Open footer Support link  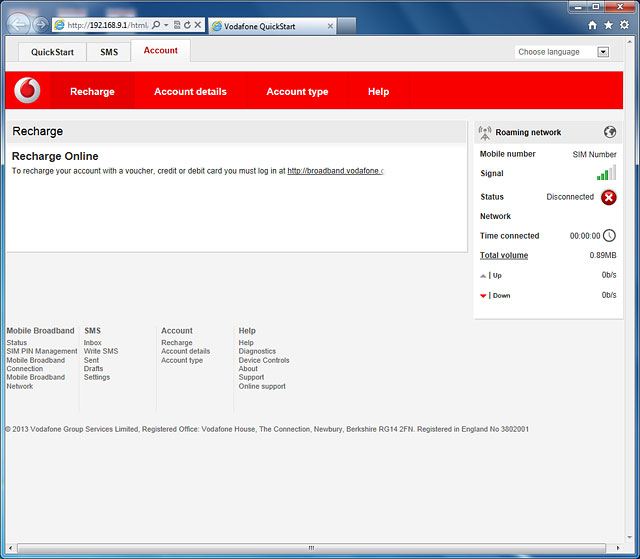pyautogui.click(x=251, y=377)
